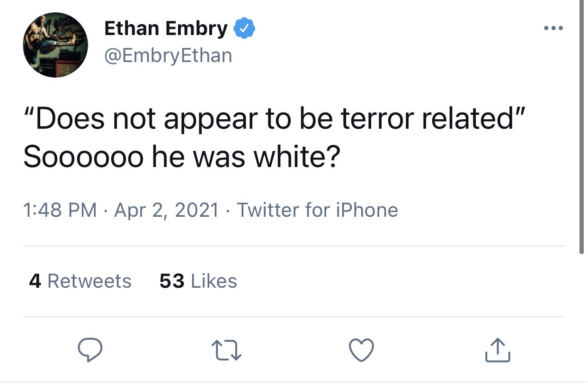This screenshot has width=588, height=389.
Task: View the 53 Likes list
Action: (x=198, y=281)
